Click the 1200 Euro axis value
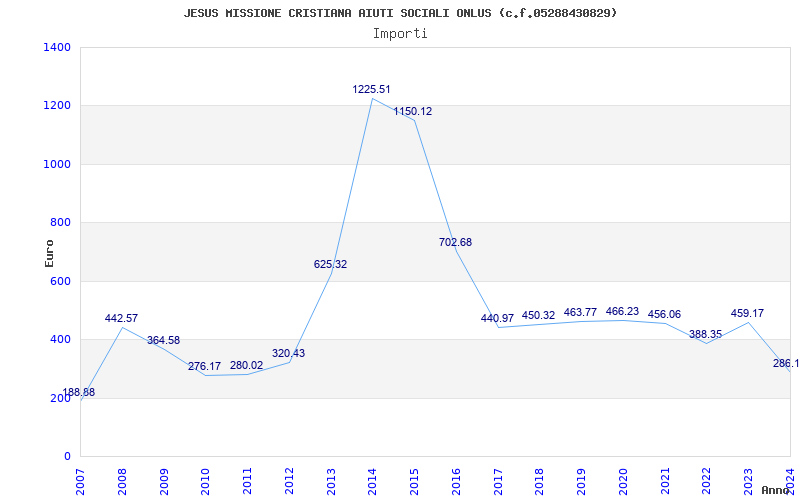The width and height of the screenshot is (800, 500). coord(57,106)
